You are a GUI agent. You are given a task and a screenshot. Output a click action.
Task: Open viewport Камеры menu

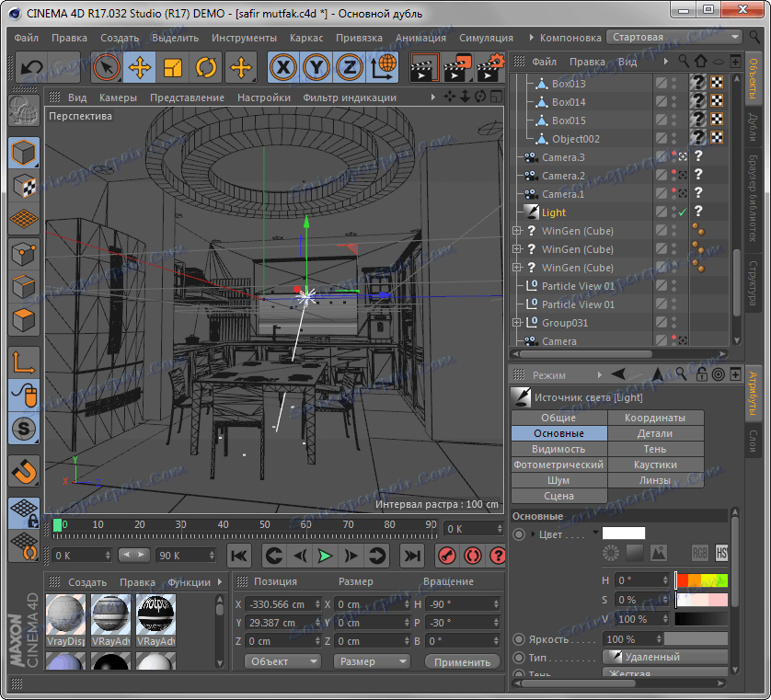click(118, 98)
